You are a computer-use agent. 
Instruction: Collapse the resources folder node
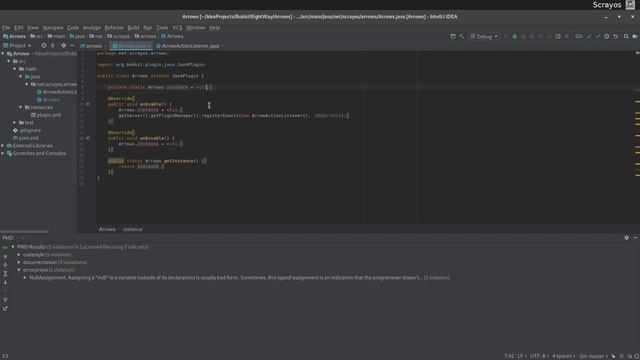[20, 107]
